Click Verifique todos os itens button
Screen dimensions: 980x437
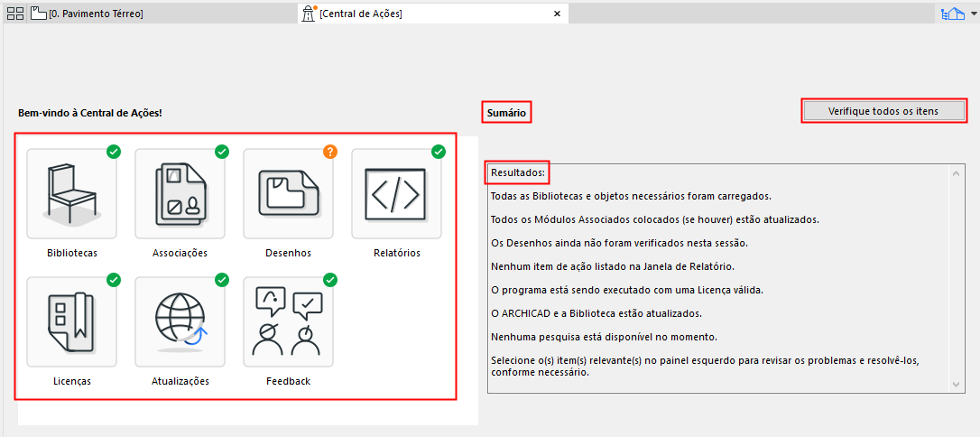pos(883,111)
